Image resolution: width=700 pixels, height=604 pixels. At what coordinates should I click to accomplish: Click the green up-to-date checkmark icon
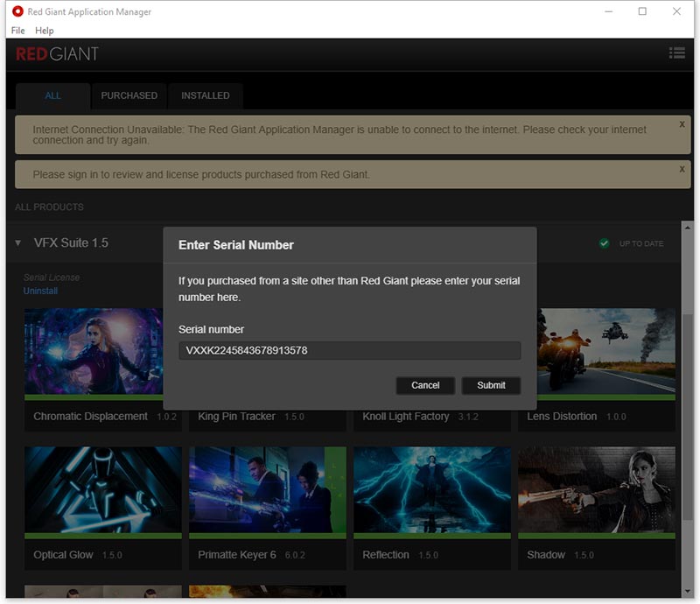pos(604,243)
